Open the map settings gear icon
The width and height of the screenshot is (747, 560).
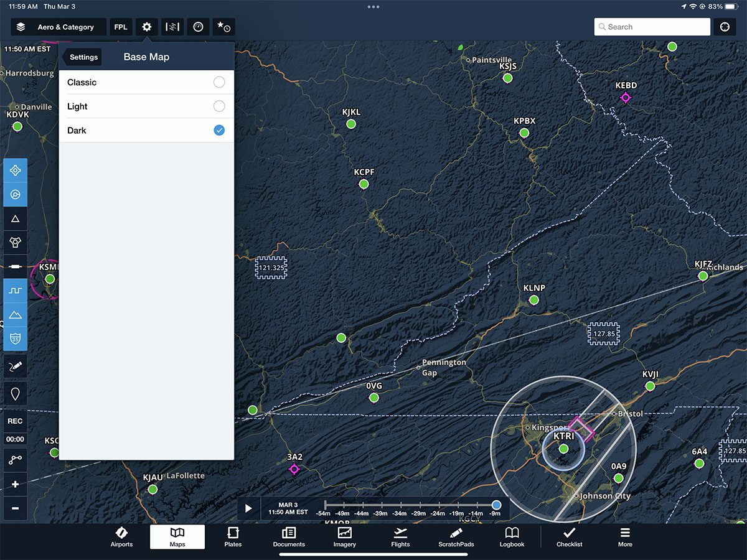coord(147,27)
